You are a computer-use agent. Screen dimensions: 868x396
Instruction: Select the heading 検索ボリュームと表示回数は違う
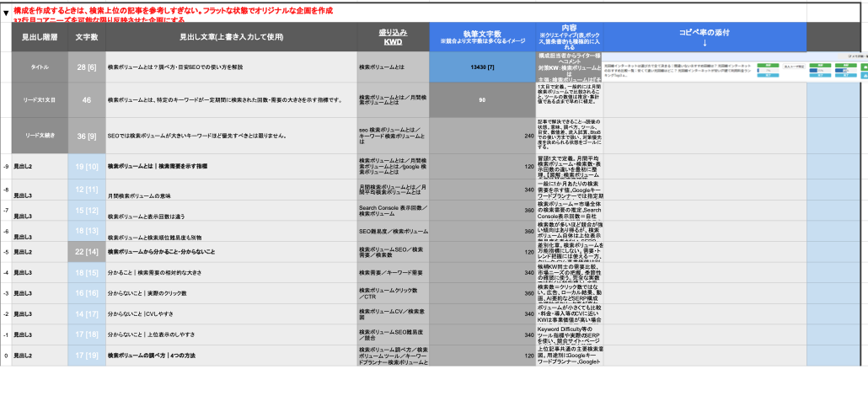coord(232,211)
